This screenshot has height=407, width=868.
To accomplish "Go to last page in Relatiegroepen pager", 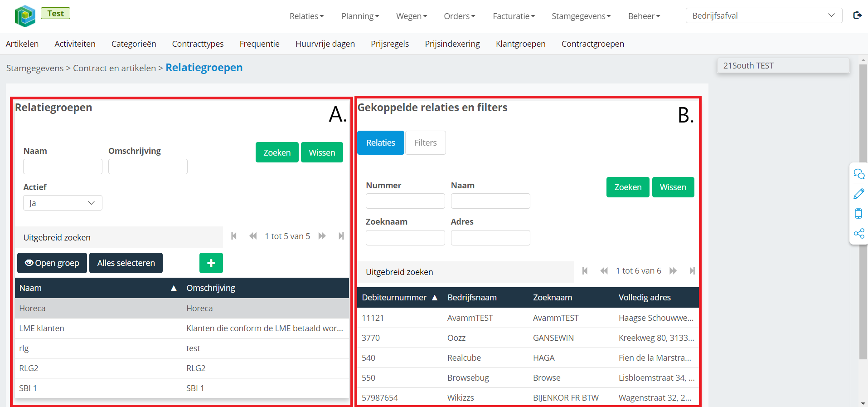I will coord(341,236).
